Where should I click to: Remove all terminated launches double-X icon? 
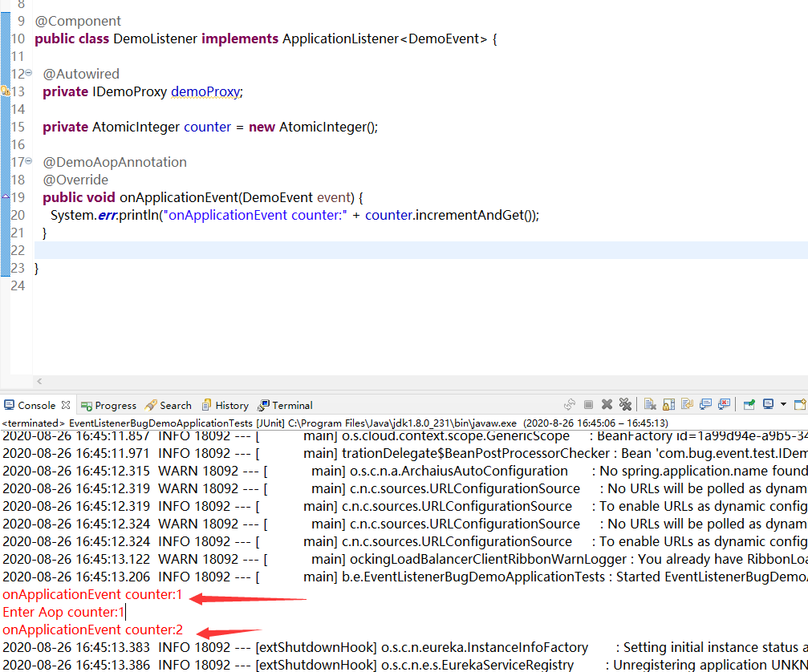625,405
